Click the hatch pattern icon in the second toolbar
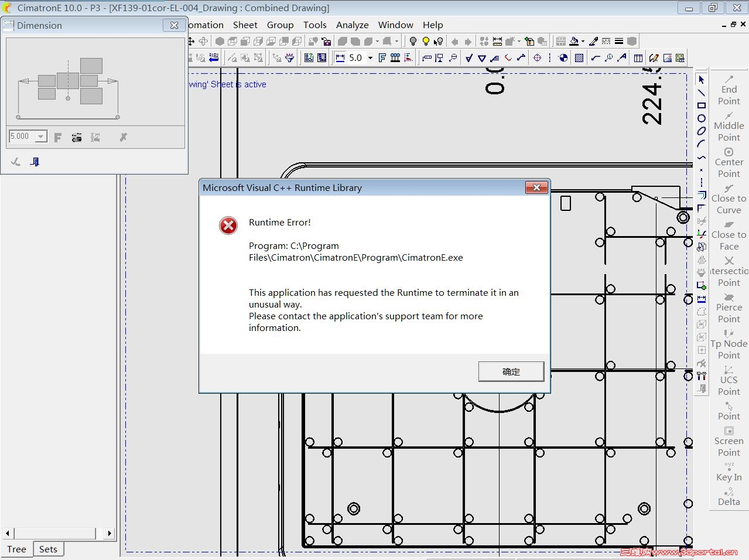Screen dimensions: 749x560 [579, 57]
